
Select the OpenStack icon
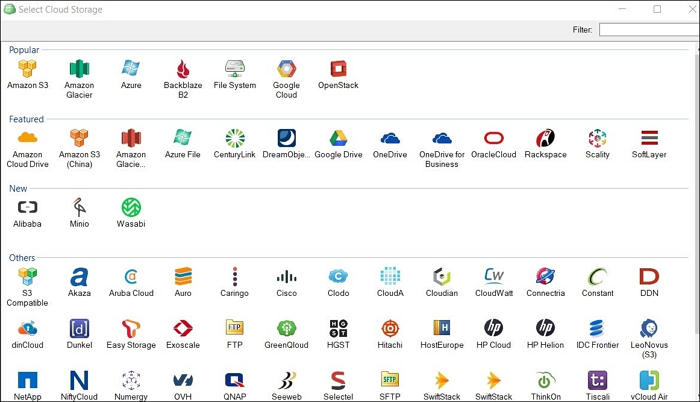(x=338, y=74)
